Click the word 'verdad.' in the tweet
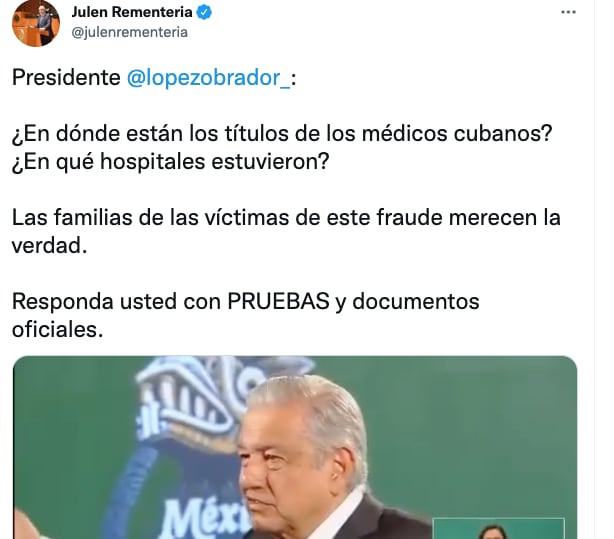This screenshot has height=539, width=614. [49, 246]
